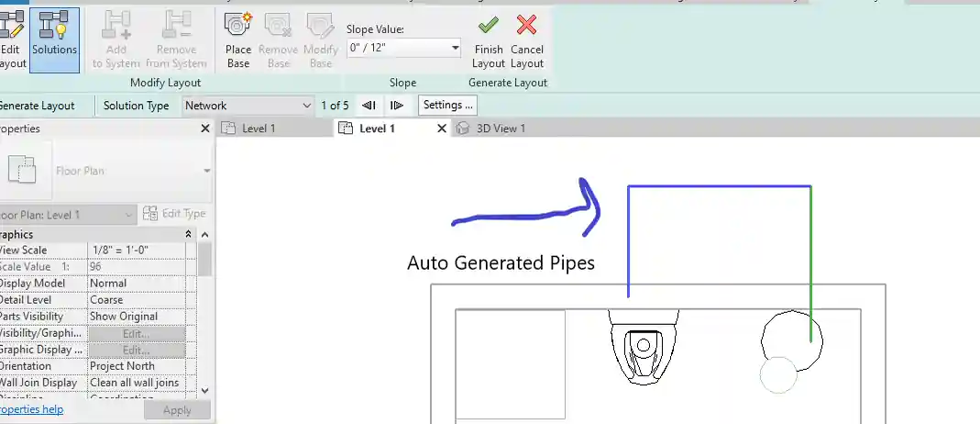The image size is (980, 424).
Task: Open the Settings... button
Action: click(x=447, y=106)
